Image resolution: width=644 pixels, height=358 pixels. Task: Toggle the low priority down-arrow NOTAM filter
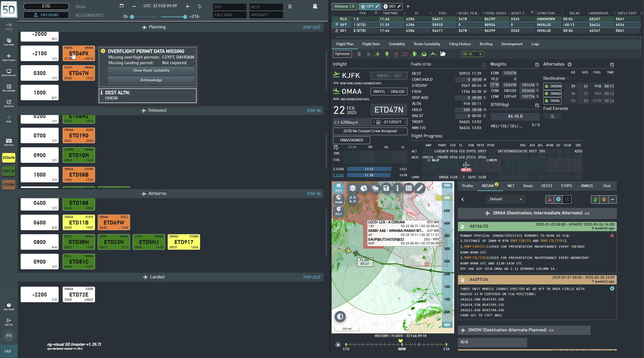567,199
